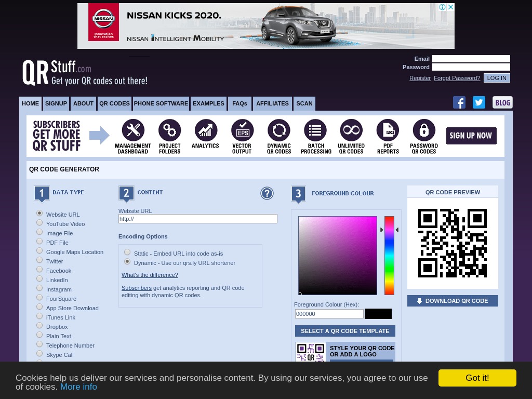Click the QRStuff.com logo

pos(85,72)
